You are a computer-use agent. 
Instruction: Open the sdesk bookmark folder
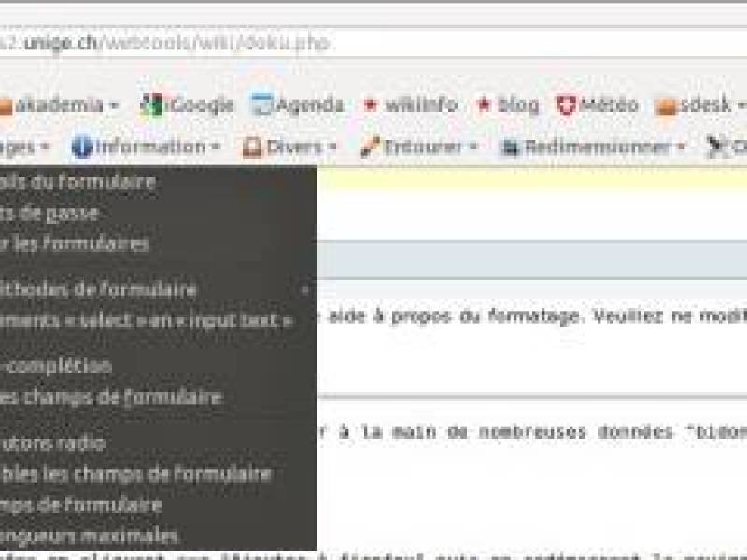(x=700, y=105)
